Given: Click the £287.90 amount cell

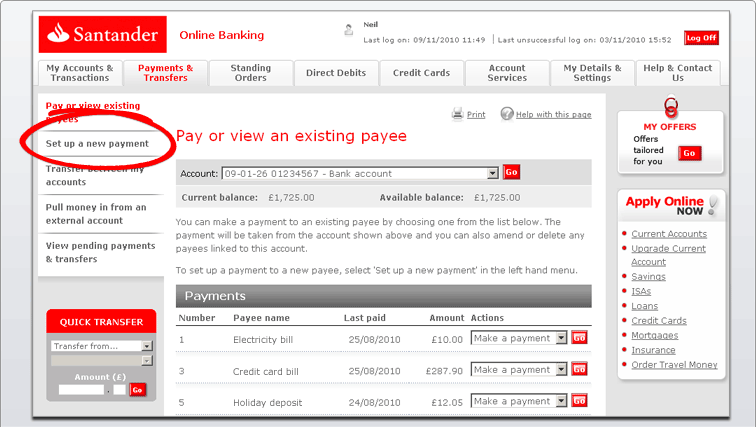Looking at the screenshot, I should tap(444, 371).
